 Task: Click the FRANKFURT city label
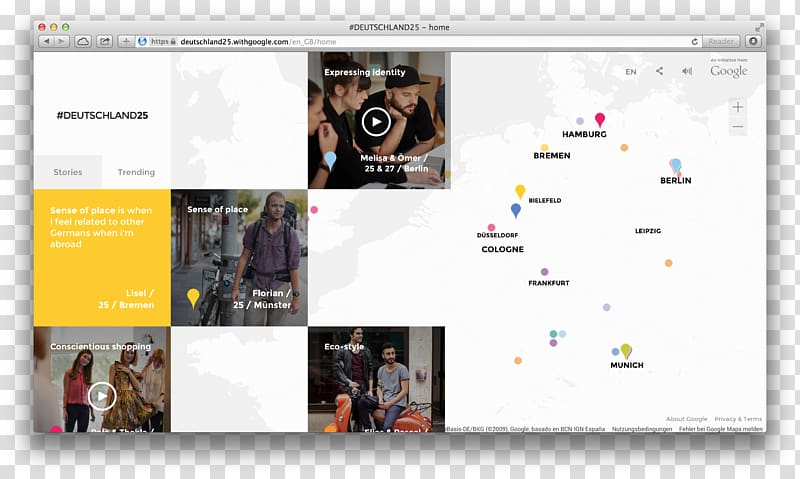tap(548, 283)
